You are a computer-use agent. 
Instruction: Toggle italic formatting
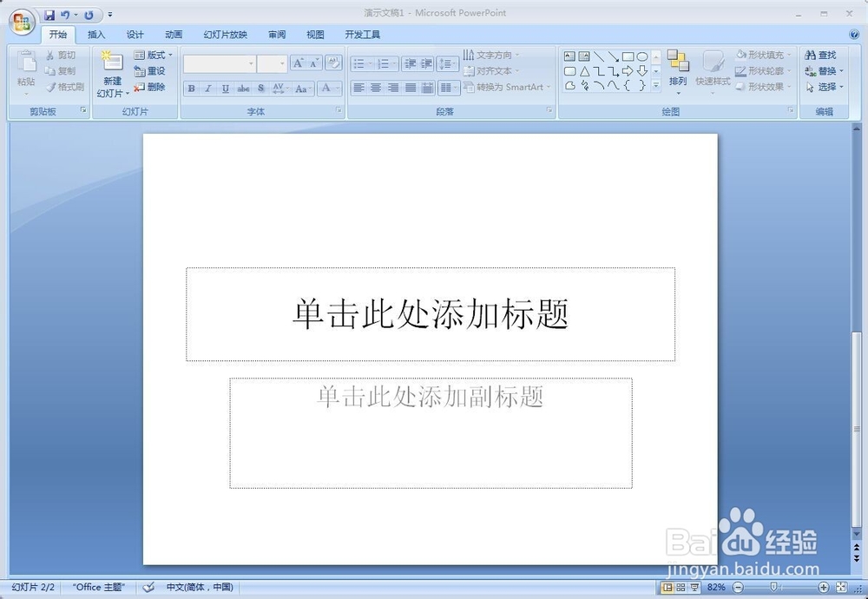(207, 89)
